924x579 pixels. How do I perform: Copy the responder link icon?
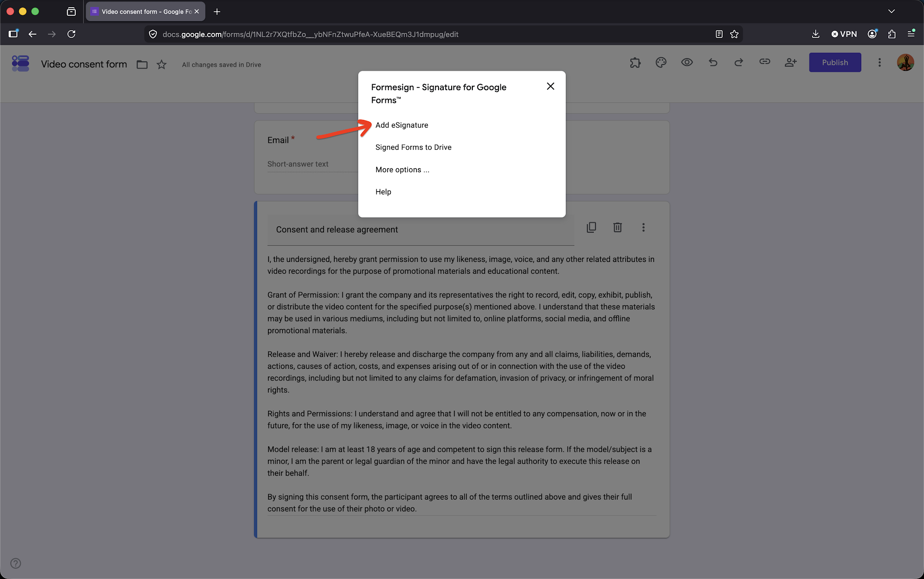point(764,62)
